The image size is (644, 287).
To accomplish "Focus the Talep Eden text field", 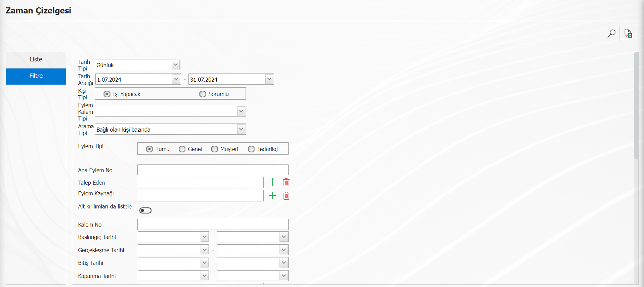I will 201,183.
